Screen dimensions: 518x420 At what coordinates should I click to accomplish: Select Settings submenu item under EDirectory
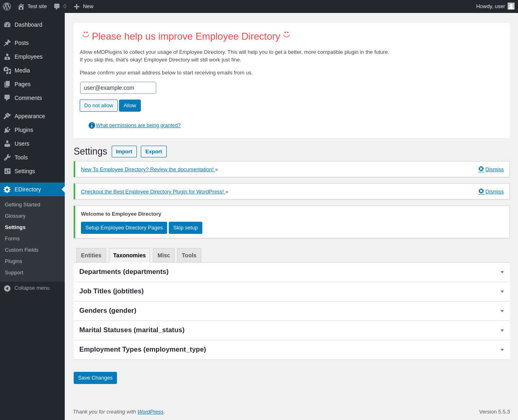tap(15, 227)
